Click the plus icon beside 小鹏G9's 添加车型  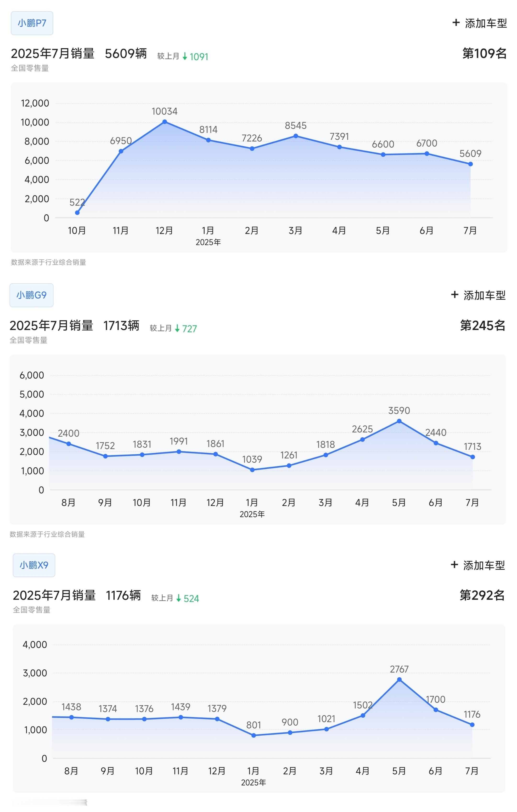tap(455, 295)
